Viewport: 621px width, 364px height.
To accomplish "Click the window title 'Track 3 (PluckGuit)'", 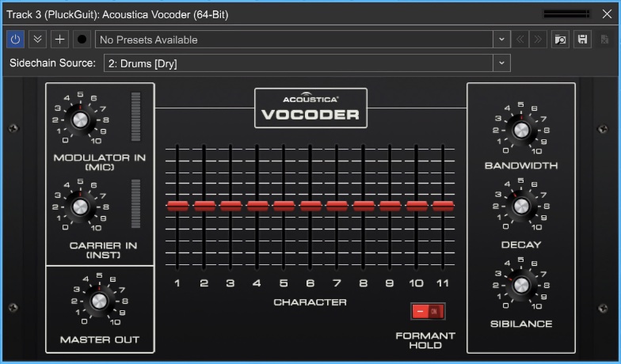I will (52, 14).
